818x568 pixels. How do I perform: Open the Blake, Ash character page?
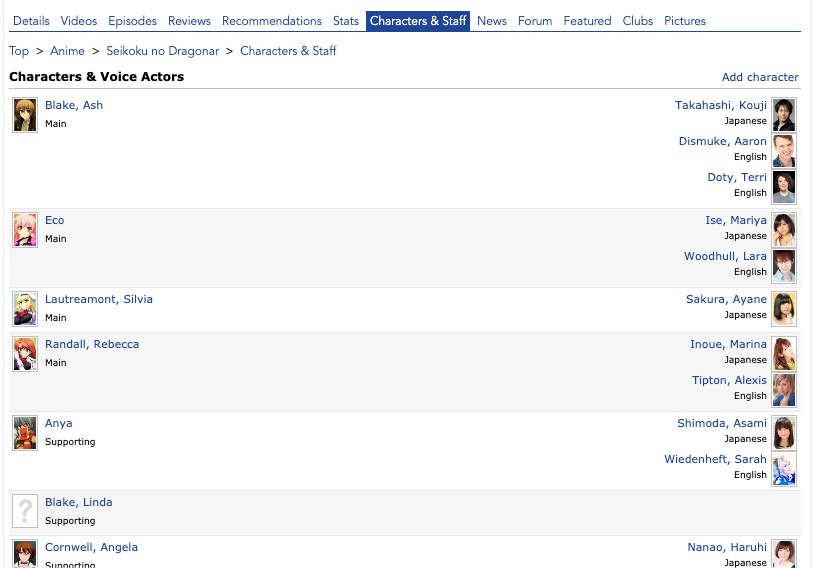pyautogui.click(x=74, y=105)
